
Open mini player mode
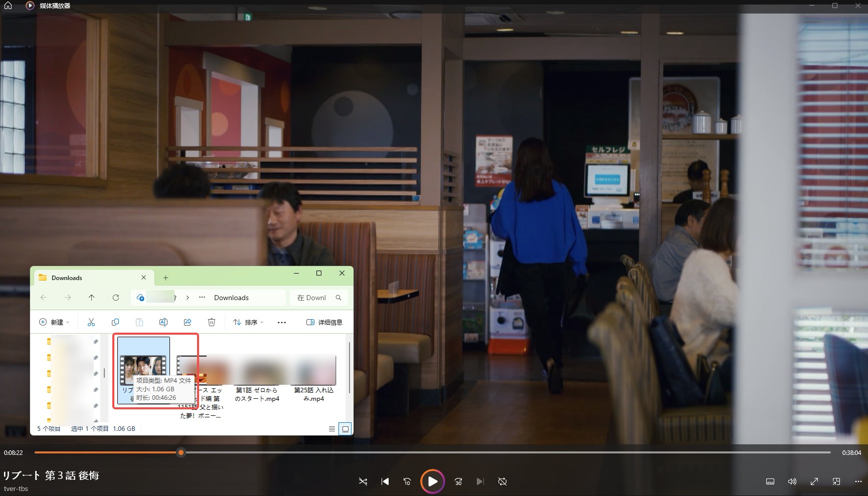pyautogui.click(x=836, y=481)
